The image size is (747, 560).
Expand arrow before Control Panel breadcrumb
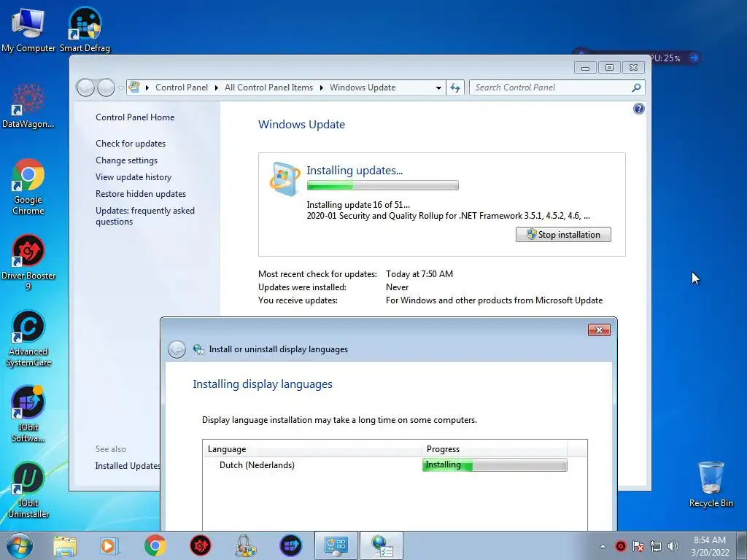coord(147,87)
